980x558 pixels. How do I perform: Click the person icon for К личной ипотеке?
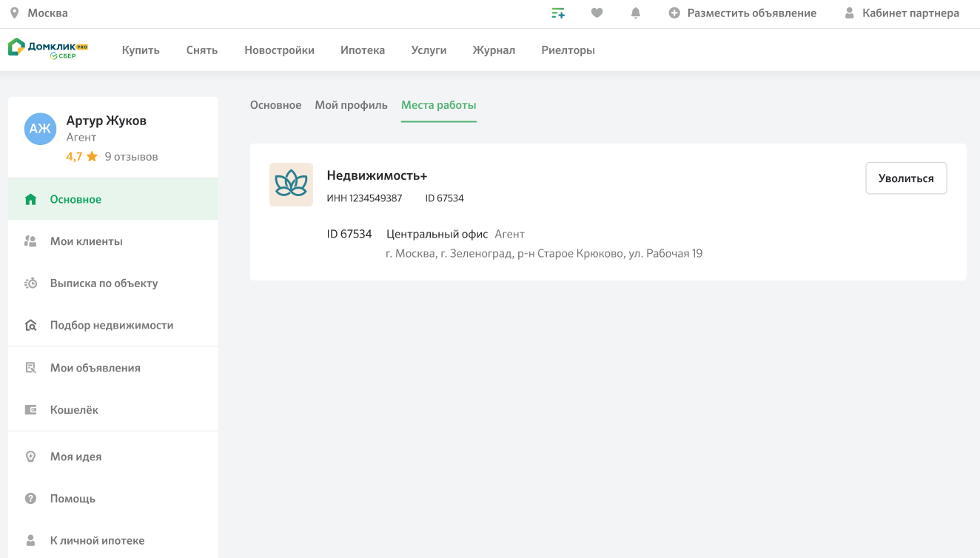click(30, 541)
